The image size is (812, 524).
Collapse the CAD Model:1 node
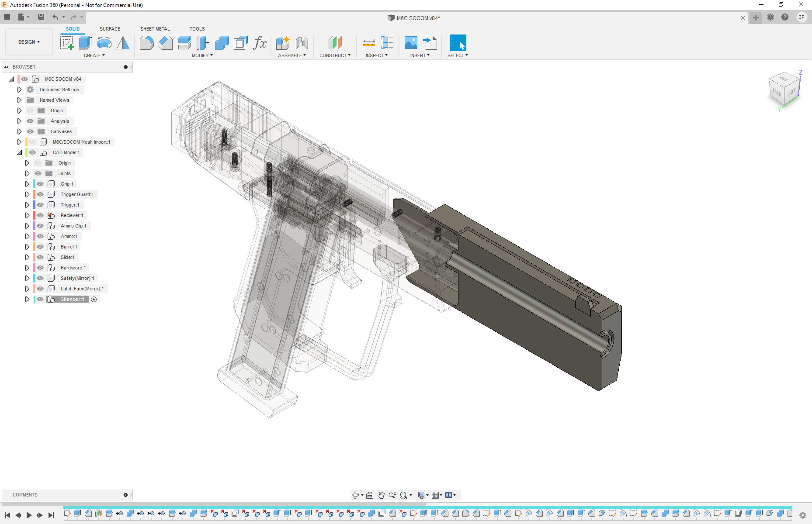pos(19,152)
